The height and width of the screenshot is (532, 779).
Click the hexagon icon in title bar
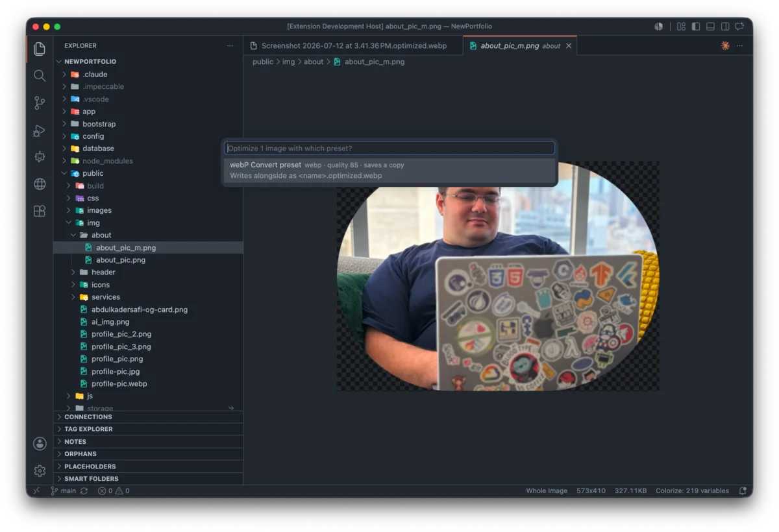point(659,27)
